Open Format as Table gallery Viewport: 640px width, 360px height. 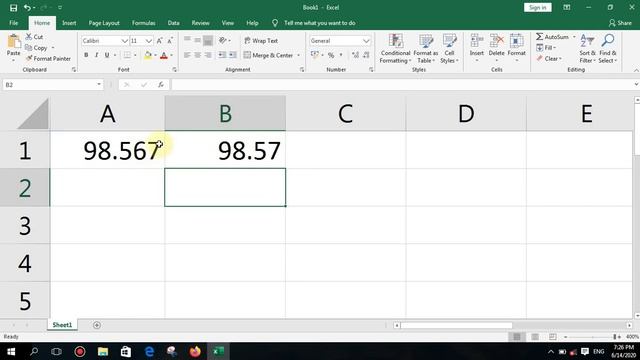pos(426,49)
